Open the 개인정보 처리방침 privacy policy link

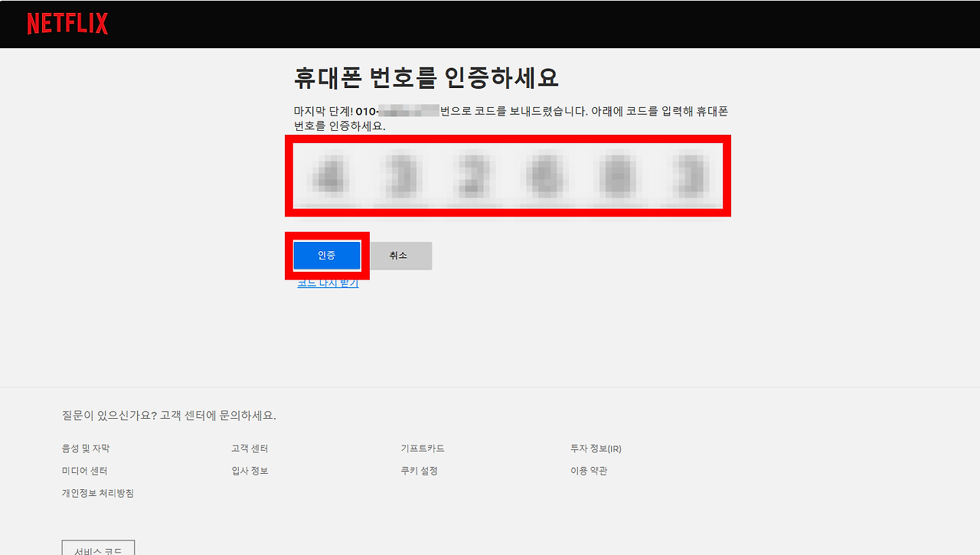click(x=100, y=492)
